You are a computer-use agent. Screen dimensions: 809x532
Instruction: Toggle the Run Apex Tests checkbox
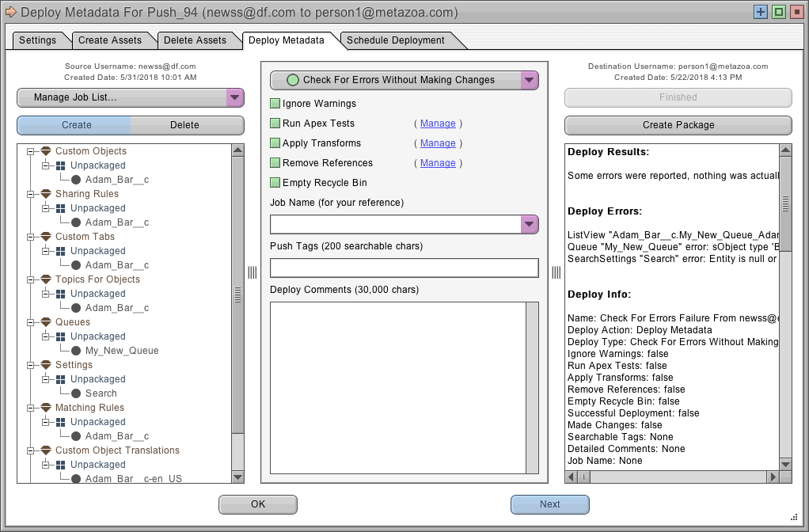275,123
